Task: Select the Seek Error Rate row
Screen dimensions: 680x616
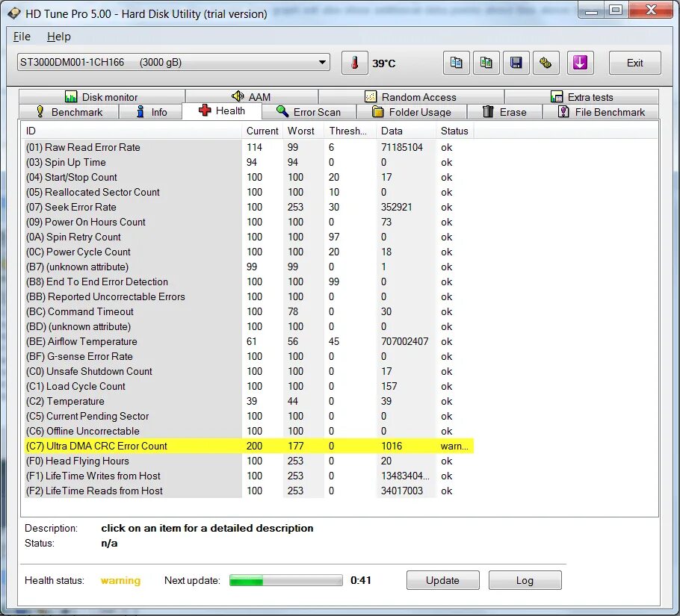Action: [249, 207]
